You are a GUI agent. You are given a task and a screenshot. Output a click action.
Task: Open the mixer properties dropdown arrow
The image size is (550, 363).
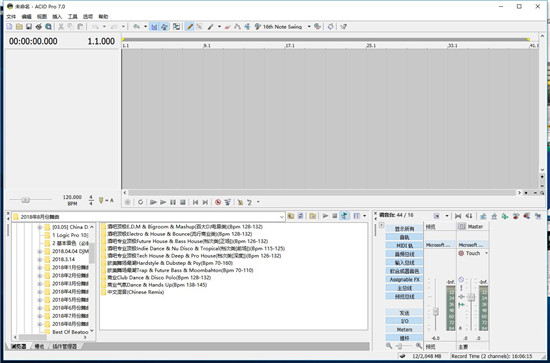447,216
